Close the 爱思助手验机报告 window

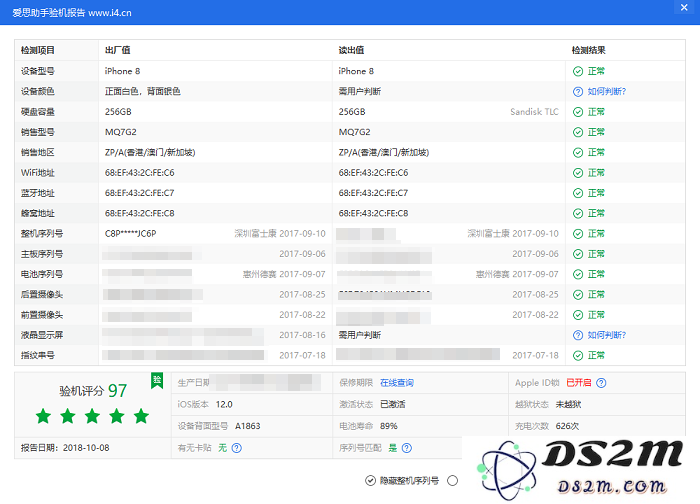tap(684, 7)
